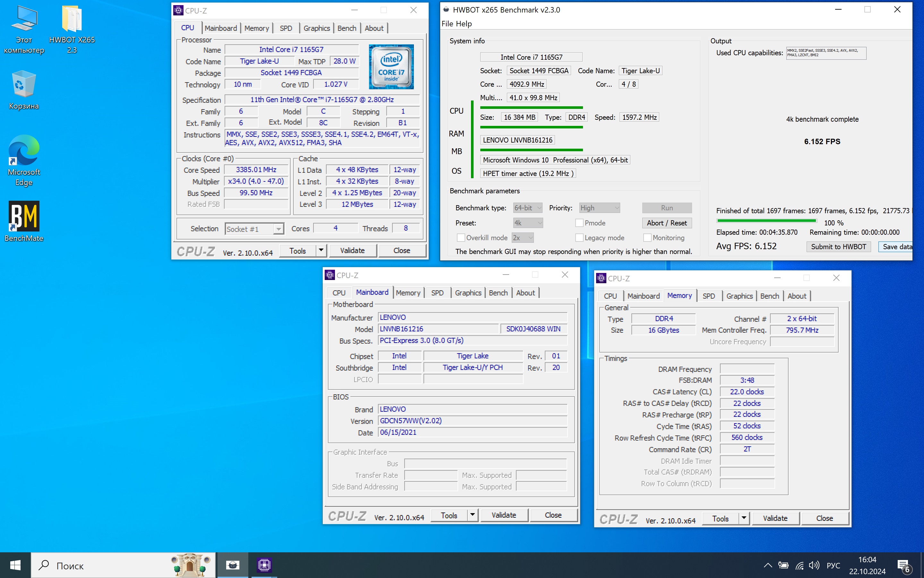Viewport: 924px width, 578px height.
Task: Launch Microsoft Edge from the desktop
Action: (x=24, y=161)
